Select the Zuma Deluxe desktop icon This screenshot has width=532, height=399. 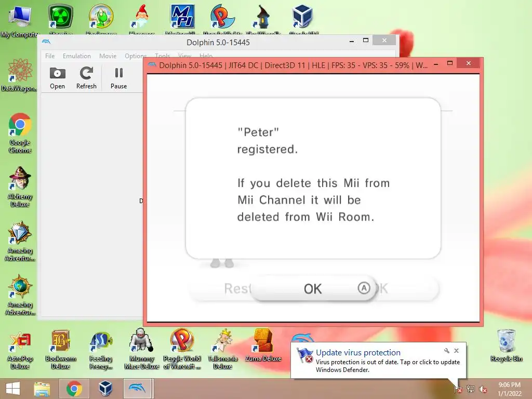pyautogui.click(x=263, y=346)
